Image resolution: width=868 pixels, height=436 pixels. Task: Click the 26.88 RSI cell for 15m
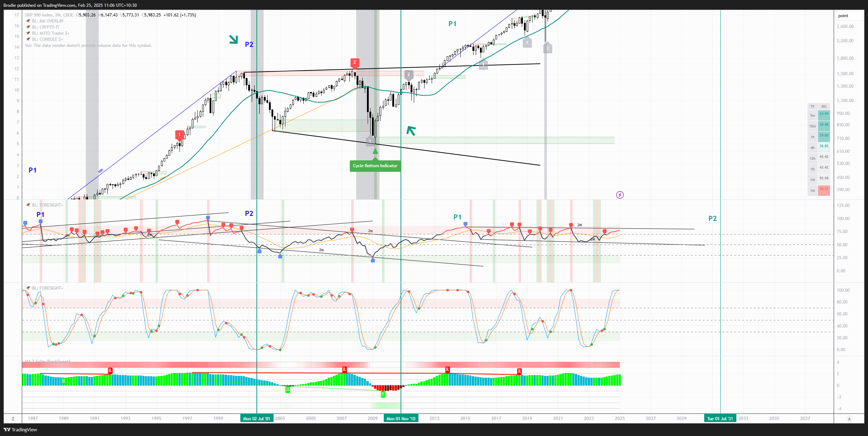(824, 126)
